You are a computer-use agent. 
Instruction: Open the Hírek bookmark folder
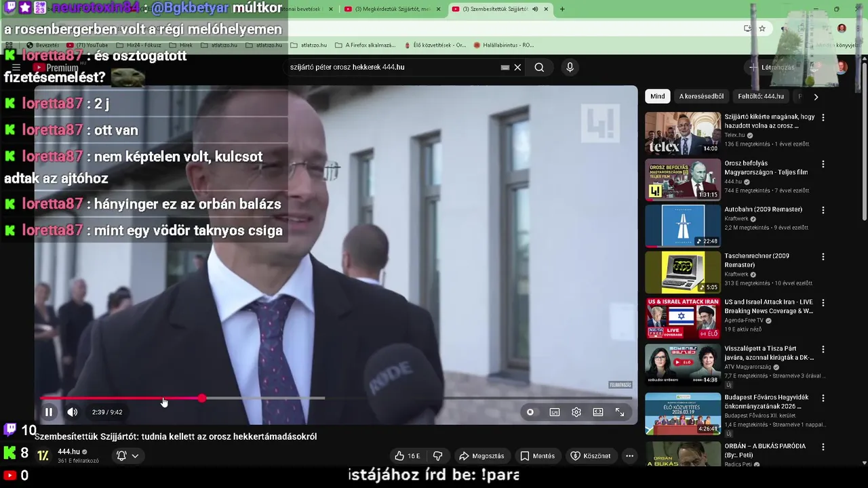(180, 45)
